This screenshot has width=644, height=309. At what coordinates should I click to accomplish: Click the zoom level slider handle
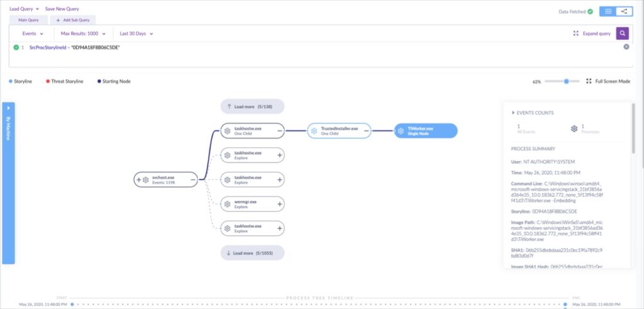pos(567,81)
